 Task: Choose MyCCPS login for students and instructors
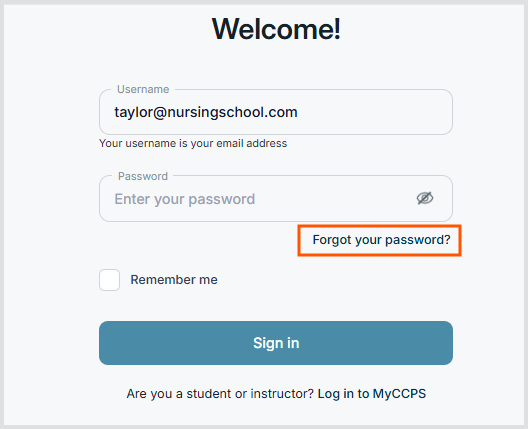coord(372,394)
